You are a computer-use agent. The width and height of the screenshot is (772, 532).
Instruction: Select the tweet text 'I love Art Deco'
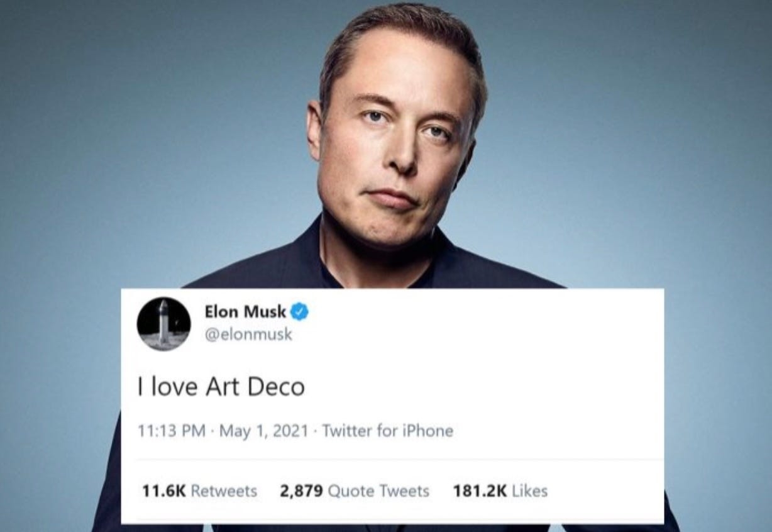pos(221,387)
